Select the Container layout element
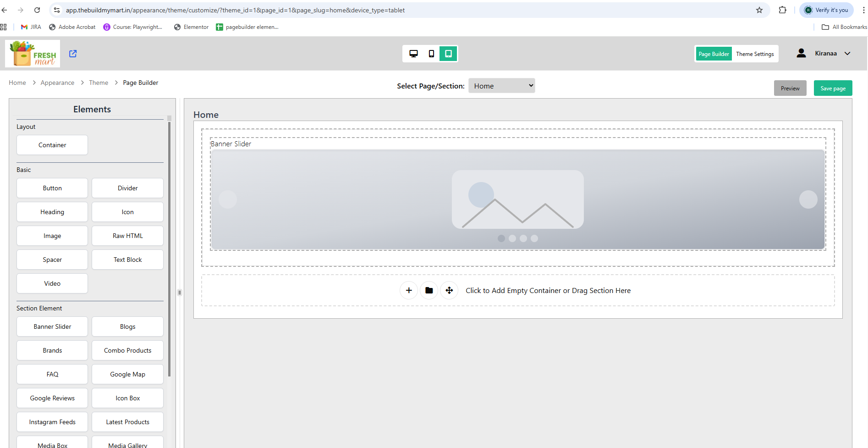Viewport: 868px width, 448px height. pyautogui.click(x=52, y=145)
